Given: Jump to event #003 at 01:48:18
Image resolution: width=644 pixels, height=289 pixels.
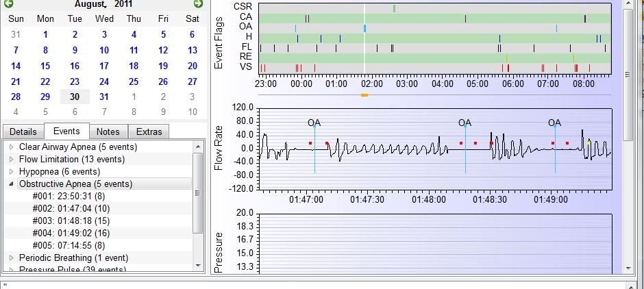Looking at the screenshot, I should coord(71,221).
